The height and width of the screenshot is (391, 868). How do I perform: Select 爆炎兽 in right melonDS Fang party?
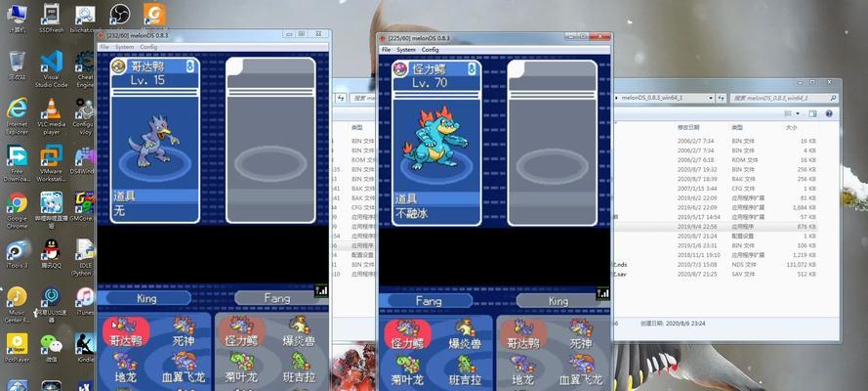465,335
